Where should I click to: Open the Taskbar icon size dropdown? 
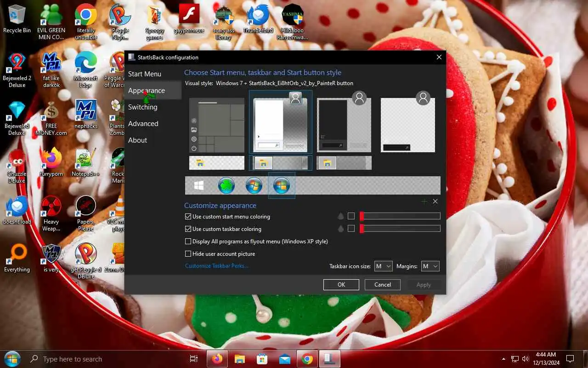click(383, 266)
